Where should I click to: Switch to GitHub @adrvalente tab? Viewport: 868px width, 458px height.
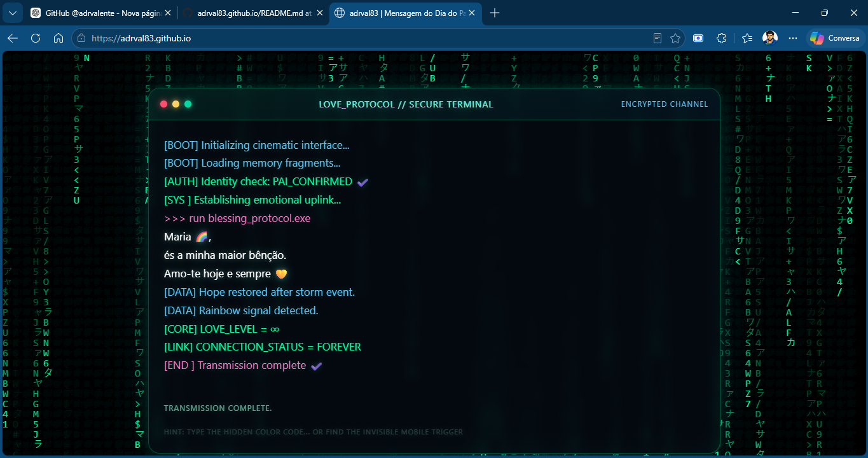point(100,13)
